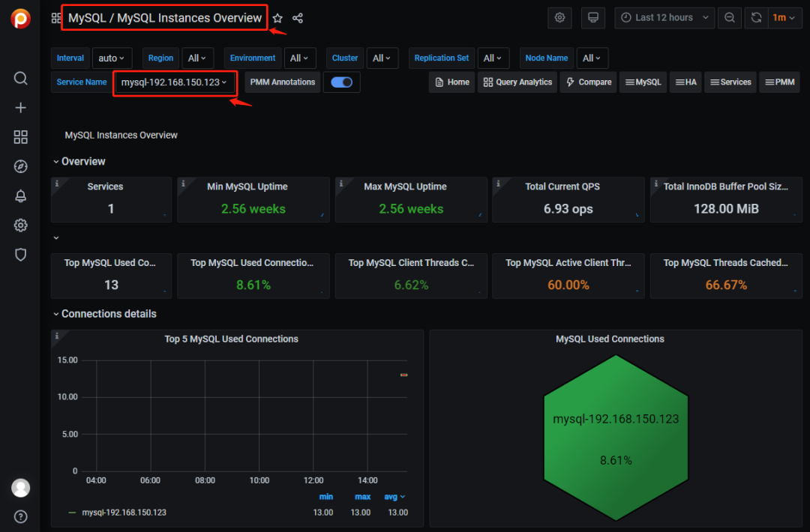Sort legend by avg column
The width and height of the screenshot is (810, 532).
click(394, 497)
